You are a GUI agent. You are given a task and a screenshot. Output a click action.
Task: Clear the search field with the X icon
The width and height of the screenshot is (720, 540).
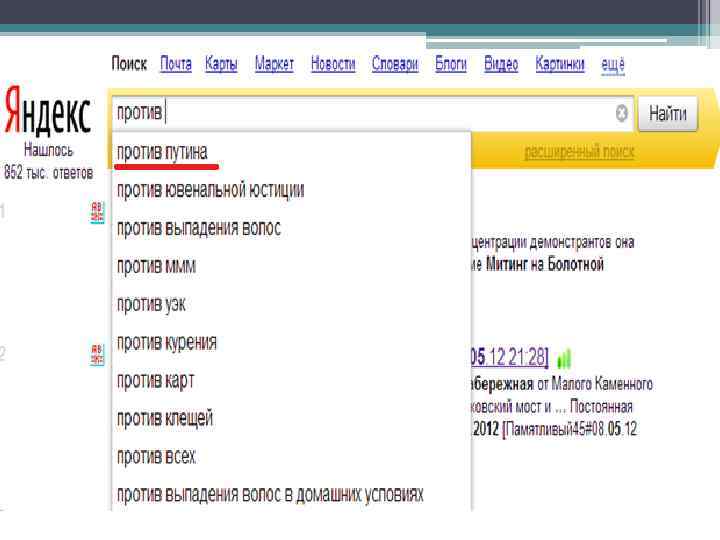pos(621,113)
